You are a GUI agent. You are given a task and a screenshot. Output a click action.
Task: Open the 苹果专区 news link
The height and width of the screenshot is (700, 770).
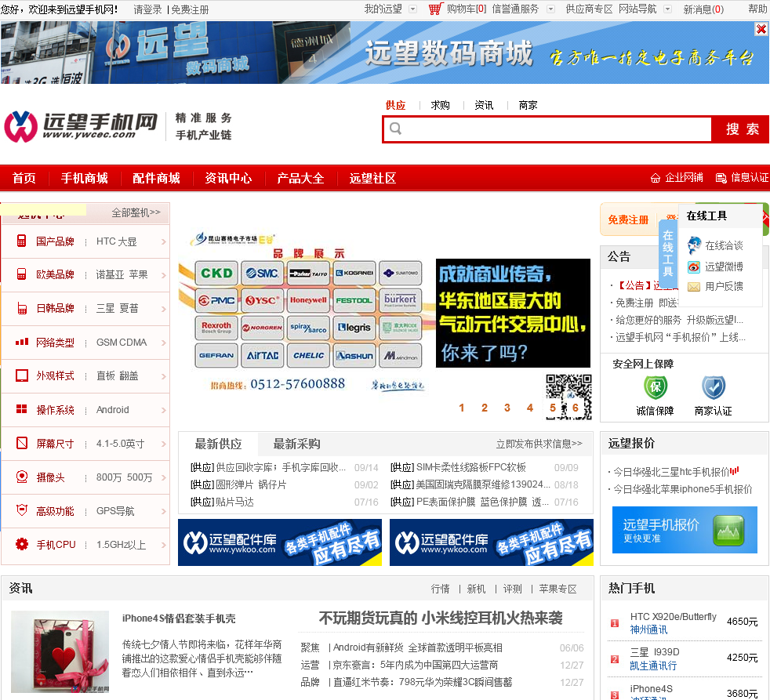click(558, 589)
